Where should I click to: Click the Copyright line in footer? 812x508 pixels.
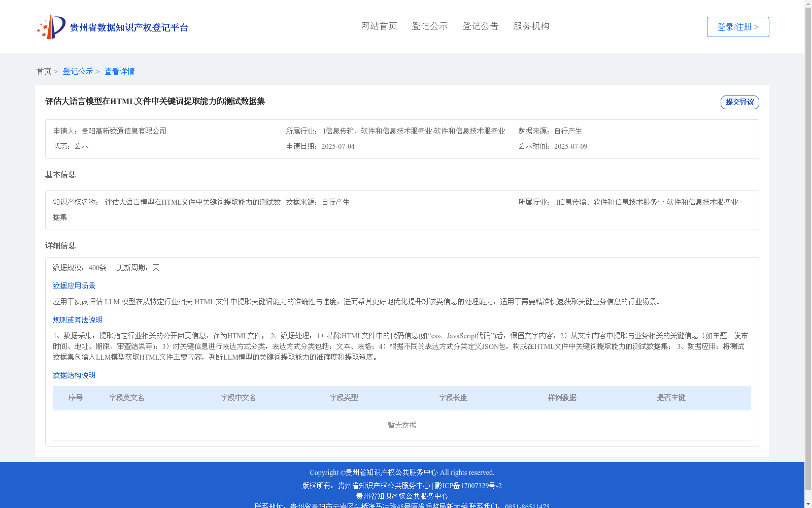coord(402,472)
